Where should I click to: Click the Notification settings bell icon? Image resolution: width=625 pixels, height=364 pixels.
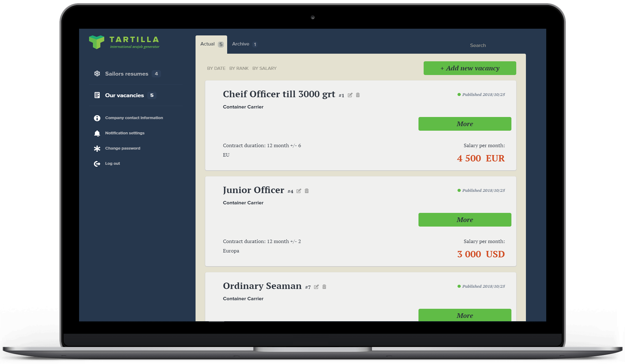97,133
